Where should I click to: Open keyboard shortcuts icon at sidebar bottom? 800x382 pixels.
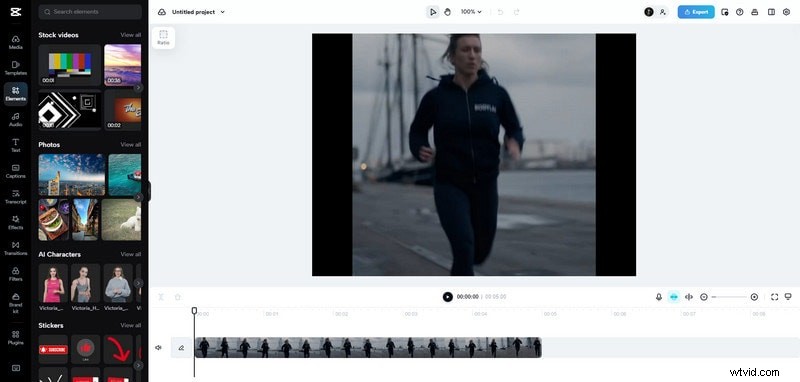pyautogui.click(x=15, y=368)
